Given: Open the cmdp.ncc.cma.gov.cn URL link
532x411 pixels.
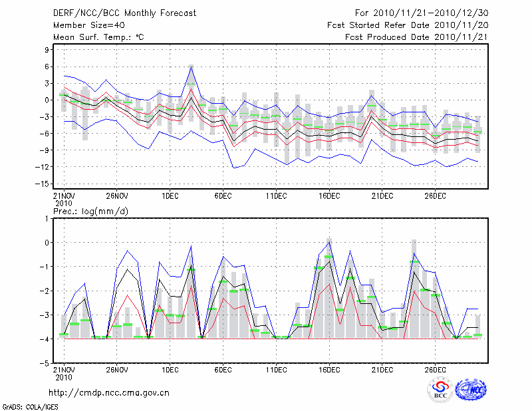Looking at the screenshot, I should pos(109,392).
